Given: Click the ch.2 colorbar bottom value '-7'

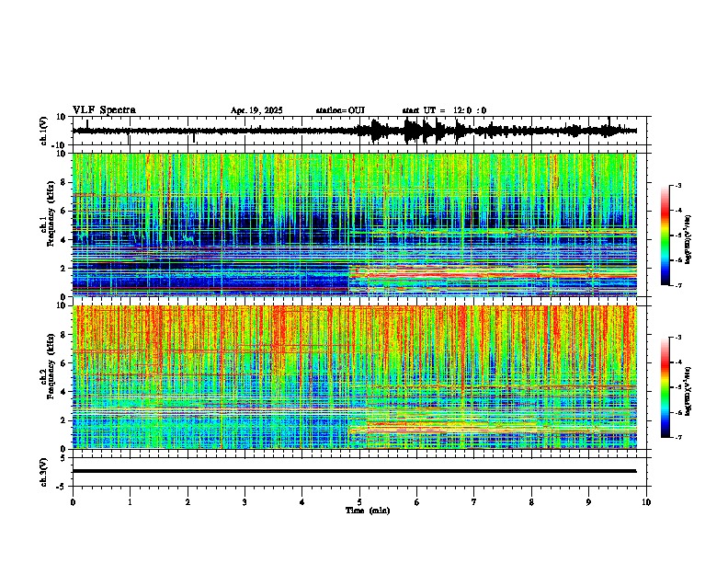Looking at the screenshot, I should point(677,437).
